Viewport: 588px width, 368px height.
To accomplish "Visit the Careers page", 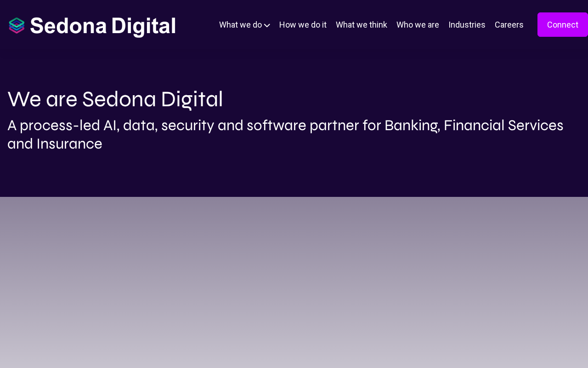I will pyautogui.click(x=509, y=25).
